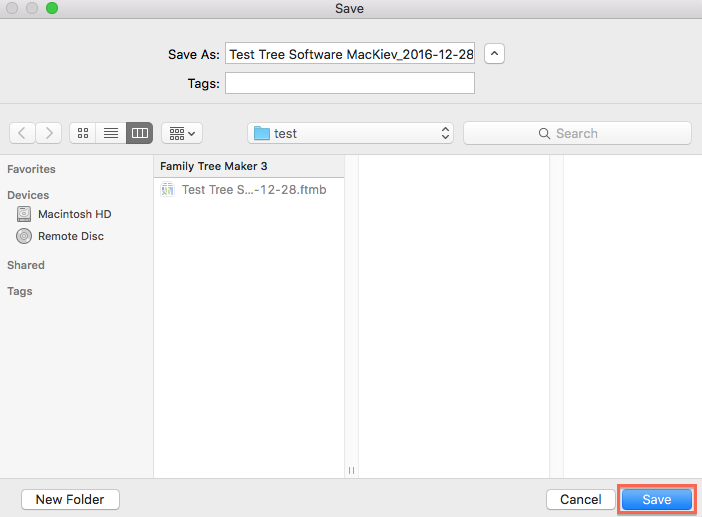Viewport: 702px width, 517px height.
Task: Click the Search field
Action: tap(577, 133)
